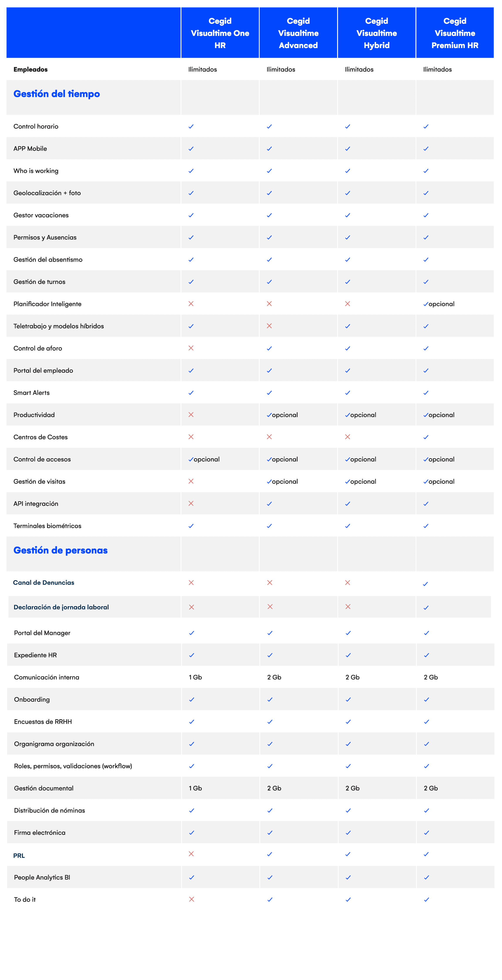Click the red X for To do it
Viewport: 502px width, 980px height.
click(191, 899)
